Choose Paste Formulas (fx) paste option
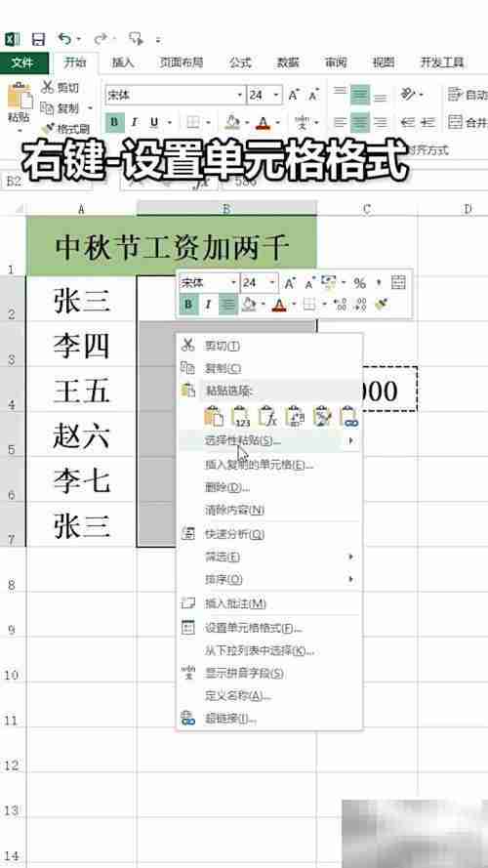The image size is (488, 868). [267, 416]
